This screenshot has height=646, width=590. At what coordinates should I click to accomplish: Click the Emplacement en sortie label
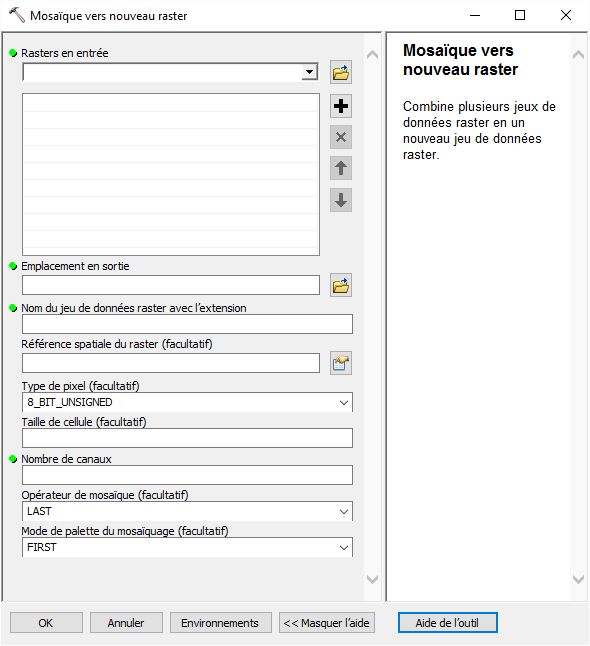pos(75,266)
